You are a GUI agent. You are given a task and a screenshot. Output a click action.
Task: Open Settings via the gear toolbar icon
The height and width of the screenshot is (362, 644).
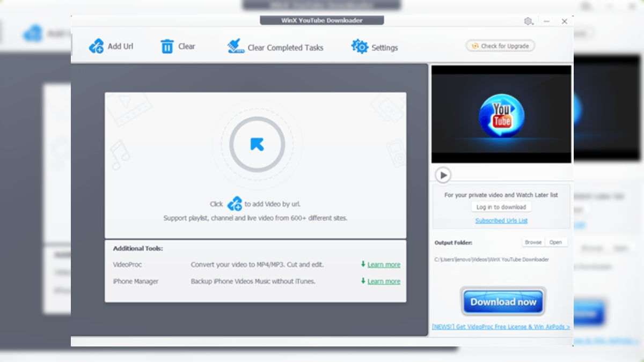(358, 47)
